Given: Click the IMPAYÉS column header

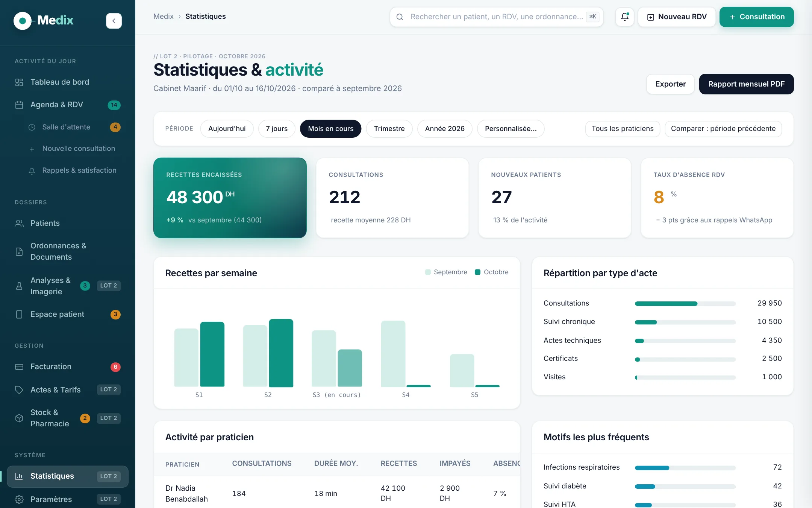Looking at the screenshot, I should (455, 464).
